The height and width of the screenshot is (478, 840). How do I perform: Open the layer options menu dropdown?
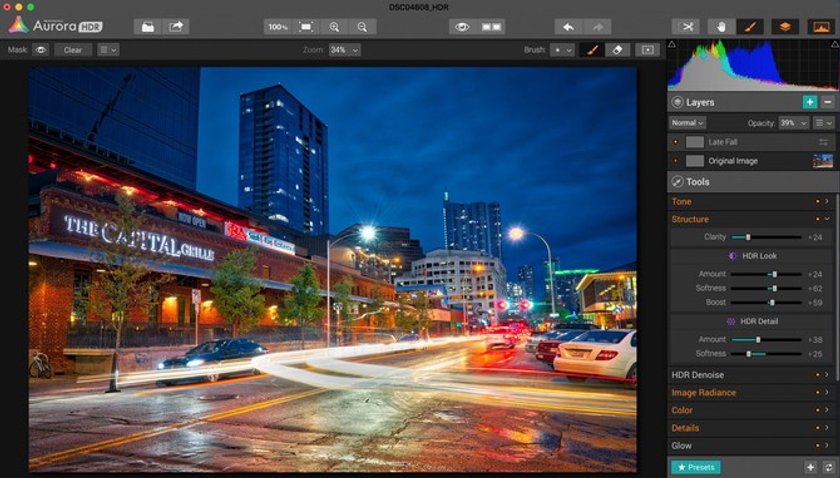[x=824, y=123]
